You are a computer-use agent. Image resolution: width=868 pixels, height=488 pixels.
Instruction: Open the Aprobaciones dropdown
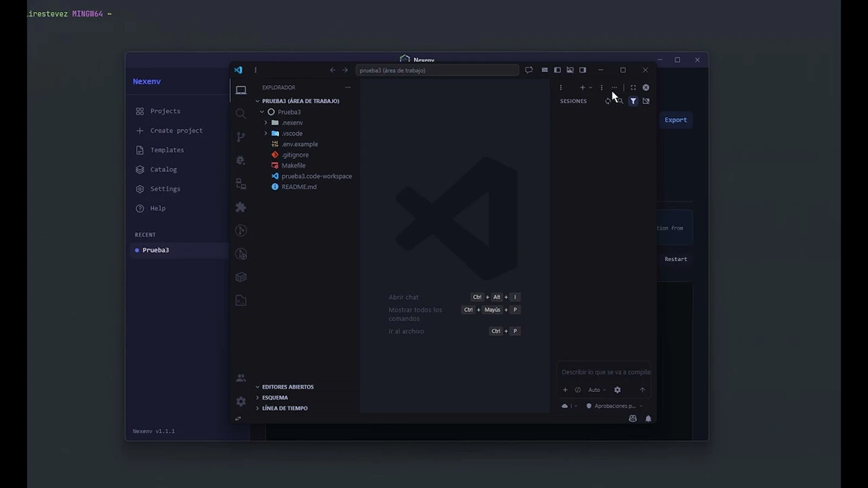tap(614, 406)
